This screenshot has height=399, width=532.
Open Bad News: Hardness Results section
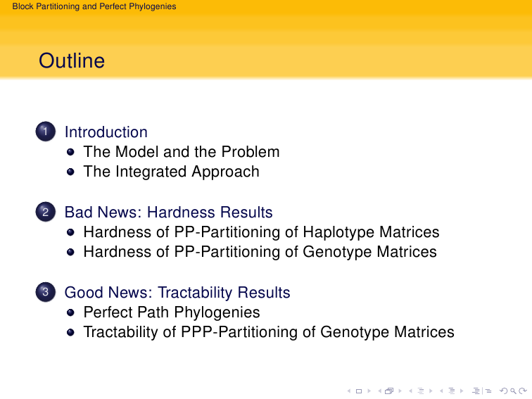[169, 212]
